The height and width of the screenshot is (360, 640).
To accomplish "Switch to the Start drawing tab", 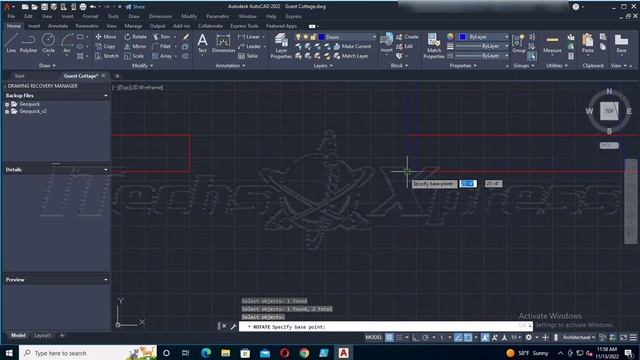I will point(19,76).
